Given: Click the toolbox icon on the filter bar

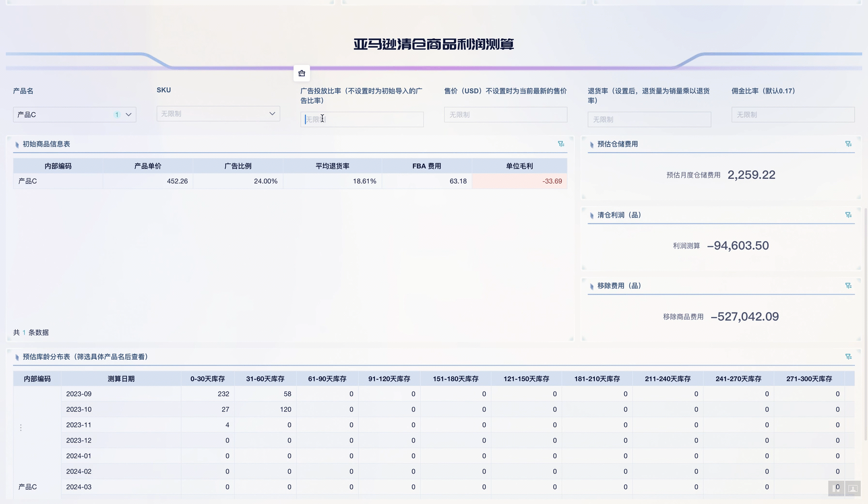Looking at the screenshot, I should (302, 73).
